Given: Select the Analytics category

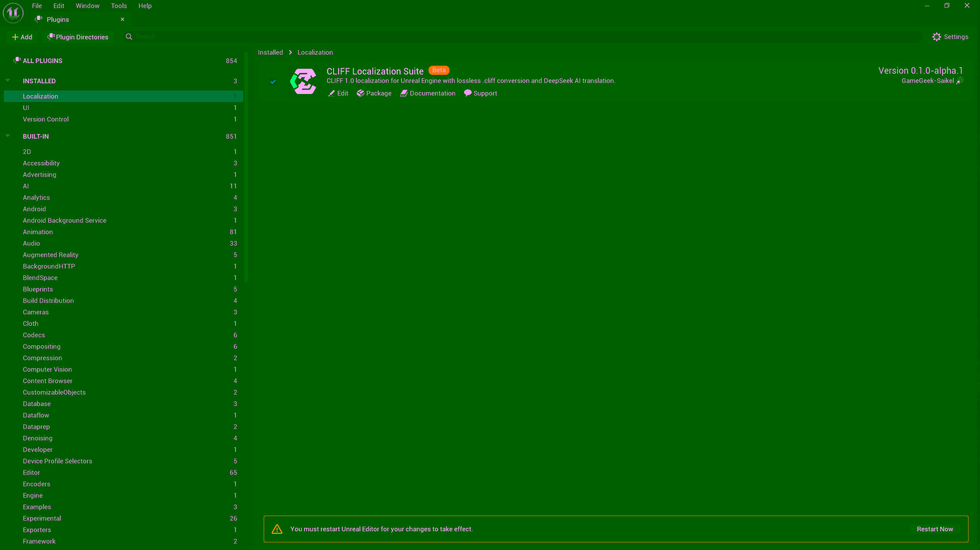Looking at the screenshot, I should point(123,197).
